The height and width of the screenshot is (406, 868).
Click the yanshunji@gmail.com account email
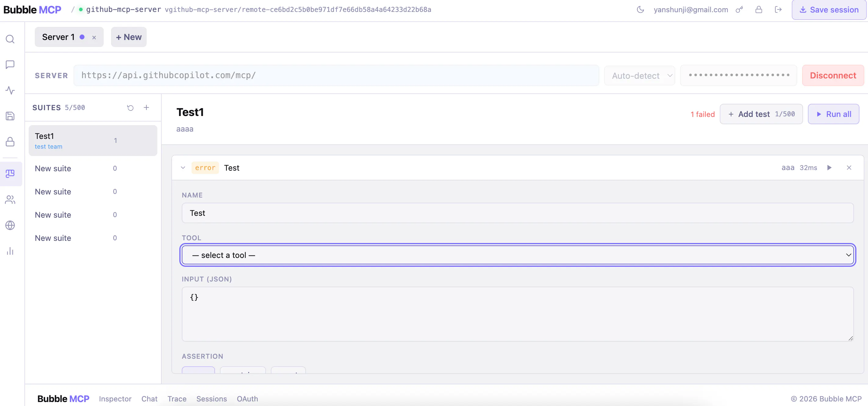click(691, 9)
